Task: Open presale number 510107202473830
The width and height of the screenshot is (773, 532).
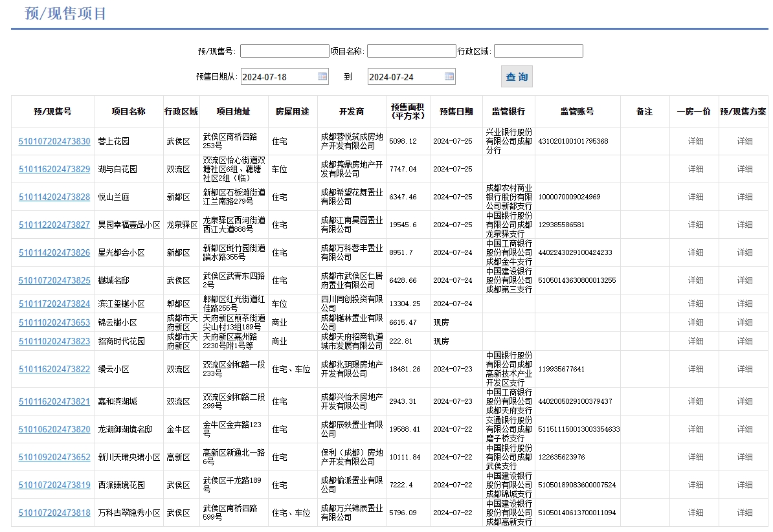Action: tap(54, 142)
